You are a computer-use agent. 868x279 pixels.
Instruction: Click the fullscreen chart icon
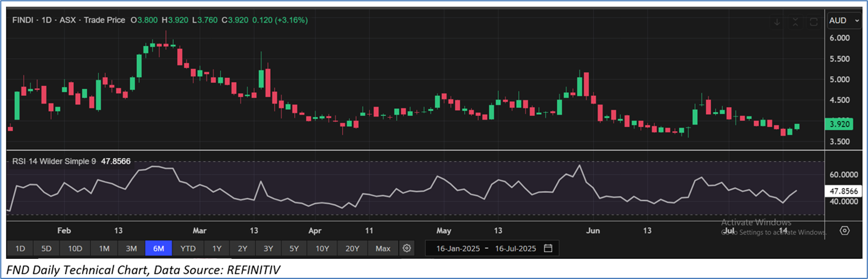pyautogui.click(x=814, y=22)
